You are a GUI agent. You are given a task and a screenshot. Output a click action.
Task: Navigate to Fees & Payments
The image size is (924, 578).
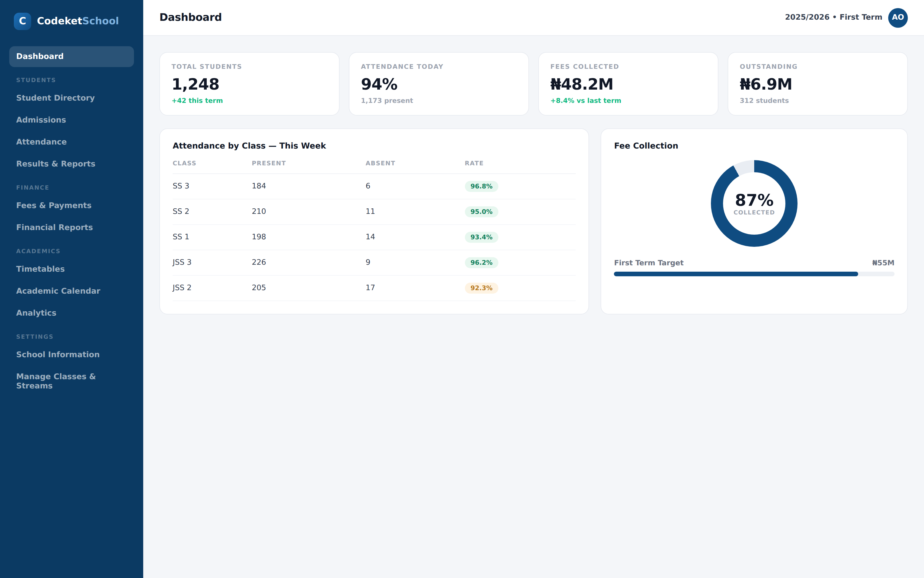71,206
